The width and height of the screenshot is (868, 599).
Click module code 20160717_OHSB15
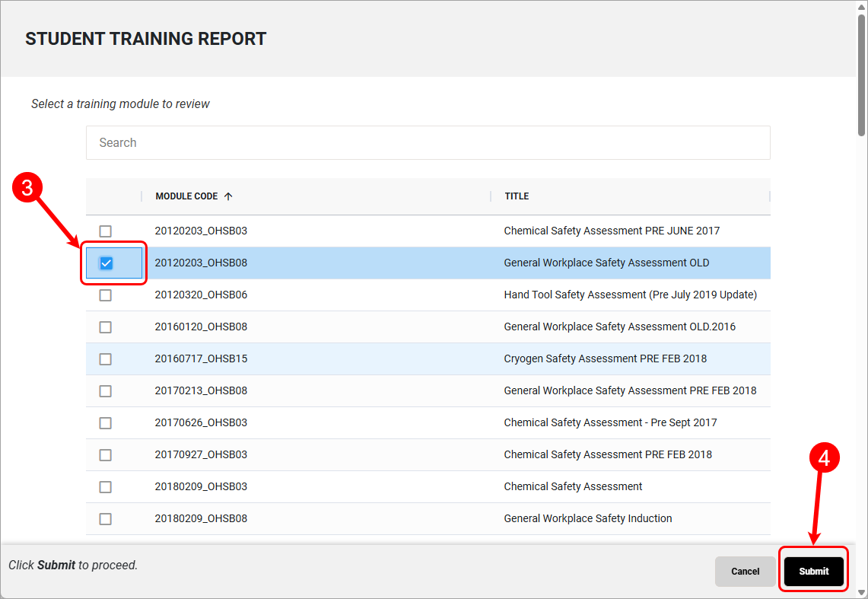(201, 358)
